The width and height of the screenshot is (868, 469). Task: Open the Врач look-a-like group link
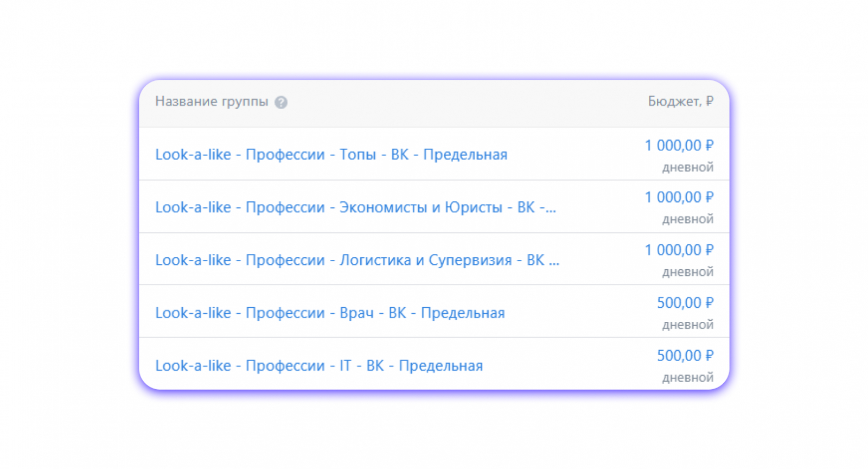point(330,313)
